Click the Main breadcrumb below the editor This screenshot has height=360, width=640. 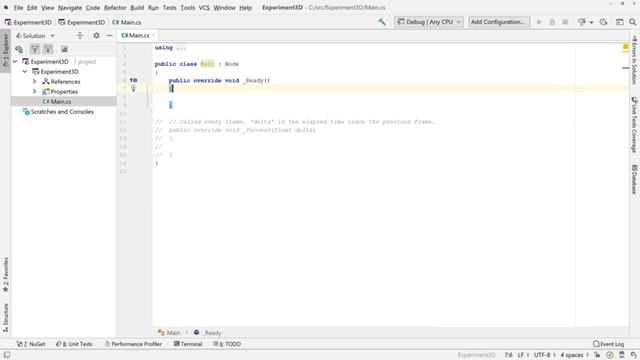coord(169,333)
